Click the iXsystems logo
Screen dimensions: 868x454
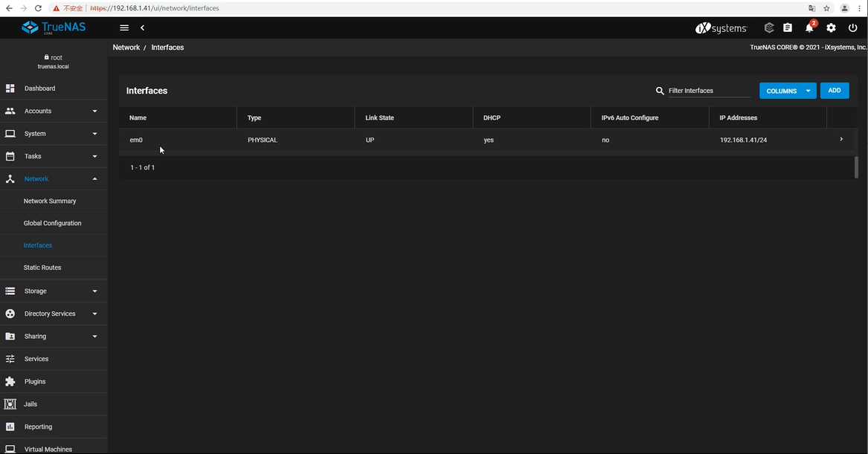pos(721,28)
